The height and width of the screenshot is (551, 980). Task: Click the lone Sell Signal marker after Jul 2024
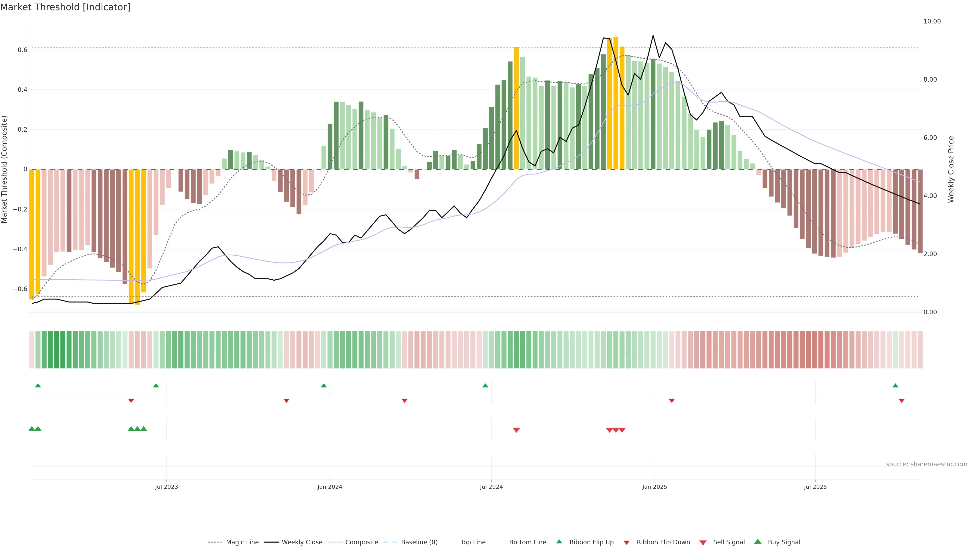(516, 430)
